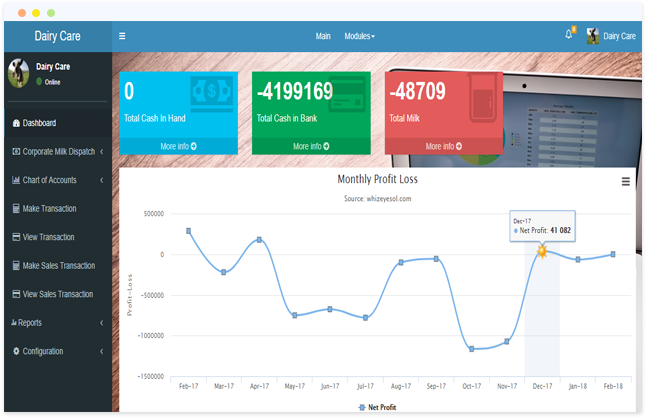This screenshot has width=646, height=418.
Task: Click the Apr-17 data point
Action: [259, 240]
